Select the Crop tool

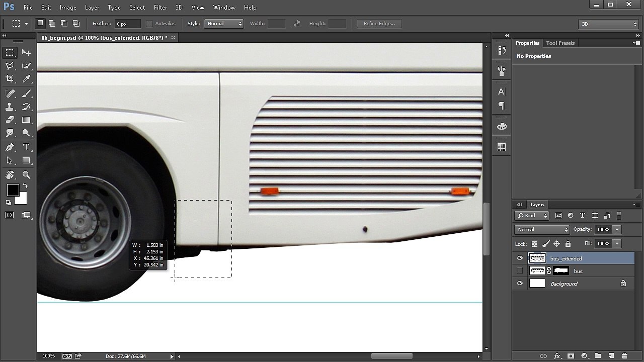10,79
